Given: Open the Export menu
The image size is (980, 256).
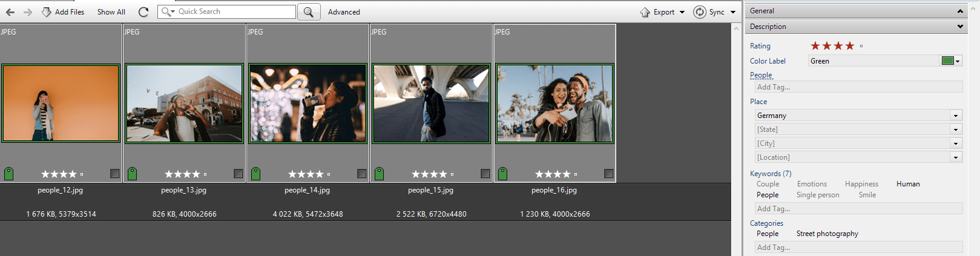Looking at the screenshot, I should pyautogui.click(x=663, y=12).
